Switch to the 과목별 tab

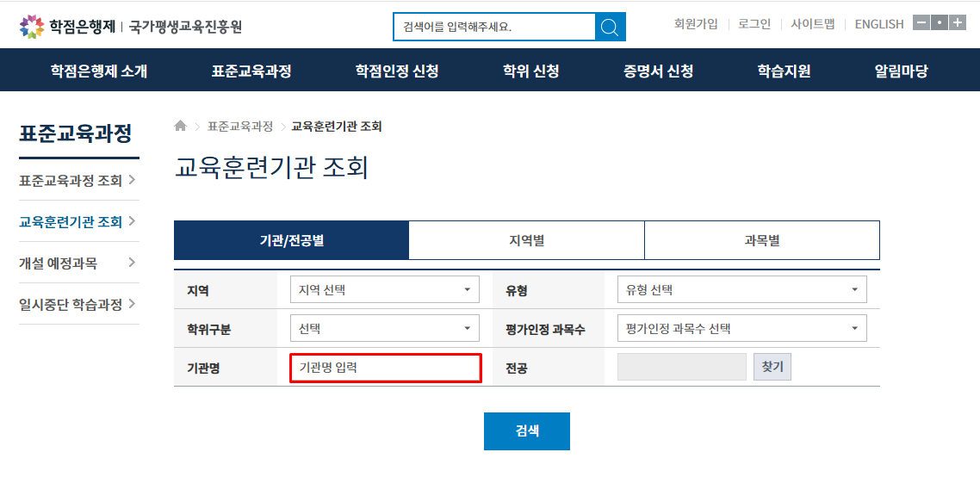pyautogui.click(x=762, y=240)
